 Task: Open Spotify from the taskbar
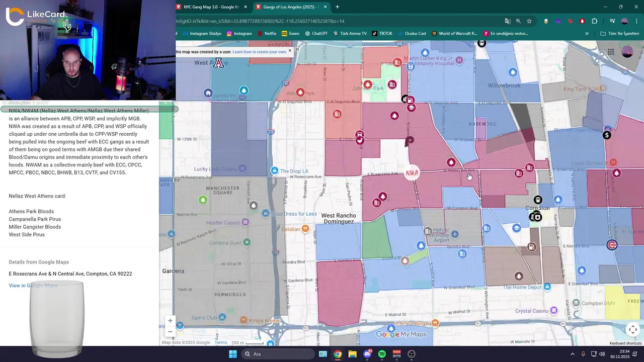(x=382, y=354)
